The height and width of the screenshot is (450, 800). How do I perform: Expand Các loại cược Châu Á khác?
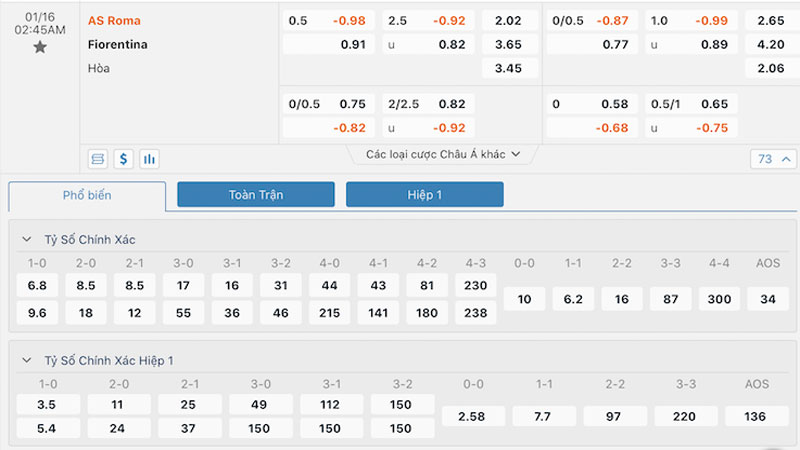tap(443, 154)
